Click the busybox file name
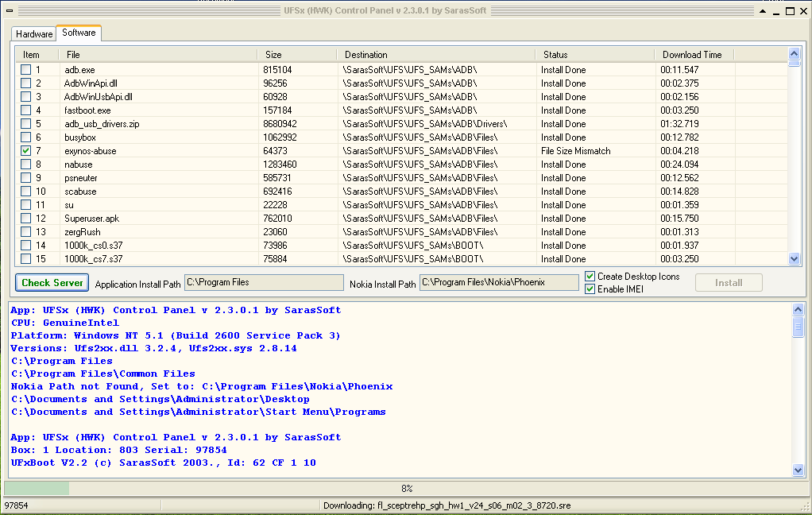This screenshot has height=515, width=812. [x=80, y=137]
